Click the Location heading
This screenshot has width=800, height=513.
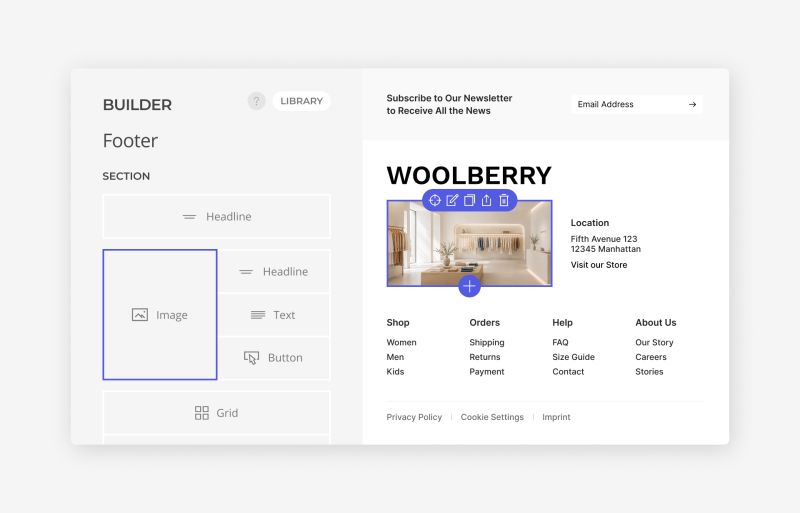(590, 223)
